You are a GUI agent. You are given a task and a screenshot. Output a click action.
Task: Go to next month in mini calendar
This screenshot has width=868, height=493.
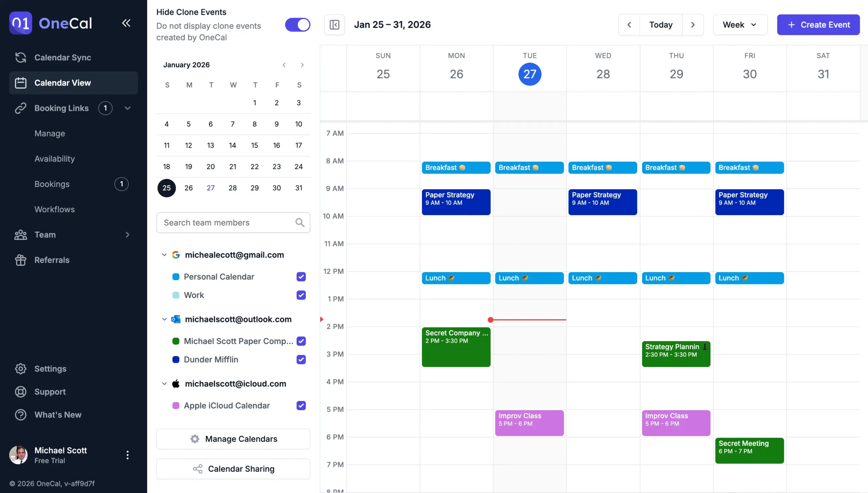(302, 65)
